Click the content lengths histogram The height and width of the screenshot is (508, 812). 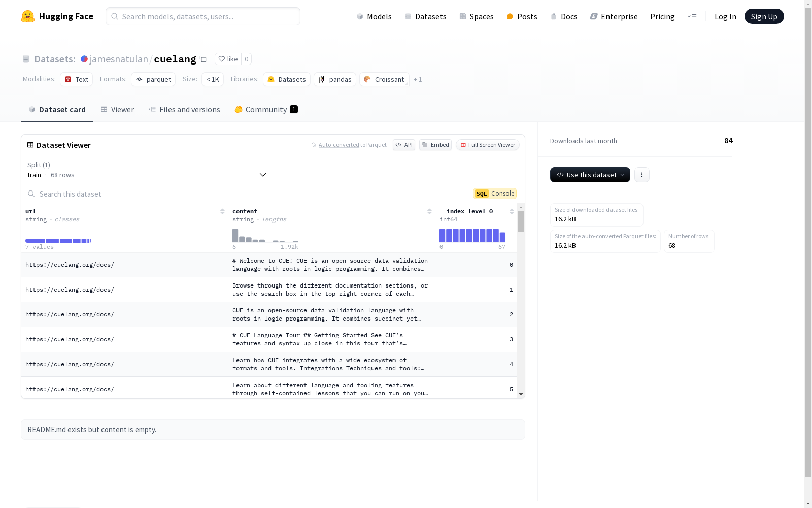point(265,235)
